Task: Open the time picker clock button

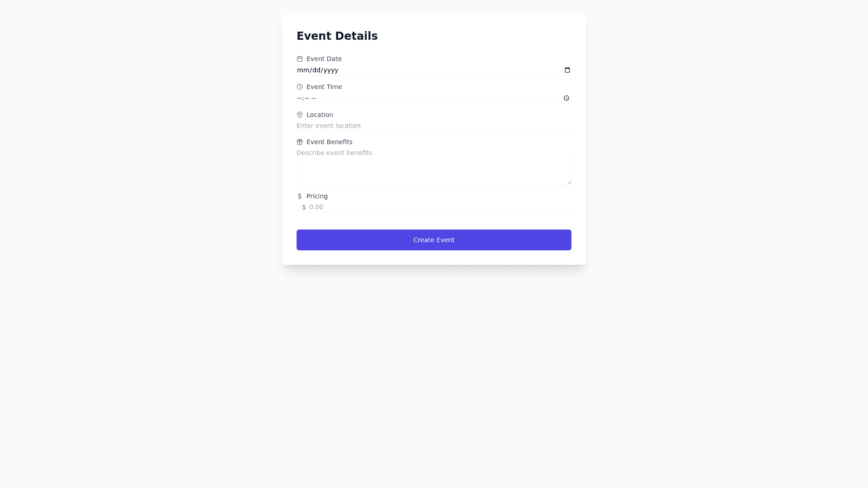Action: tap(566, 98)
